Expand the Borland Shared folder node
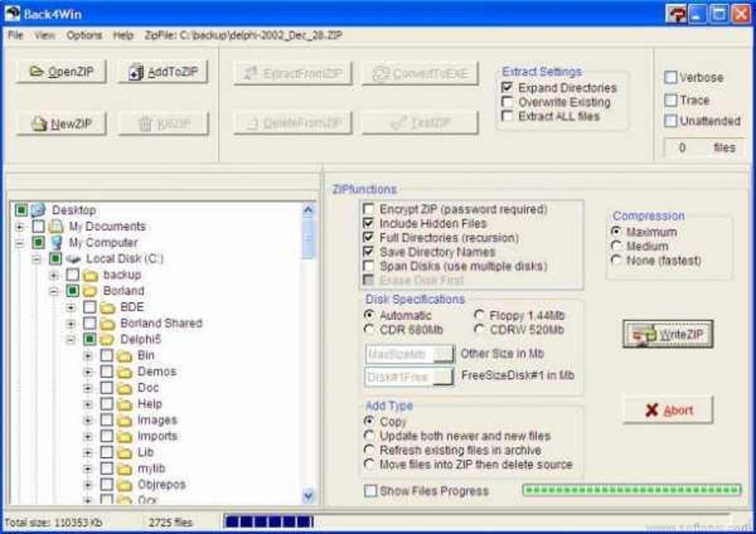The width and height of the screenshot is (756, 534). 71,324
